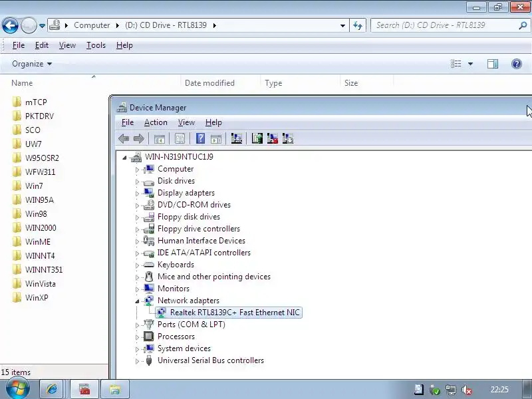
Task: Expand the Human Interface Devices category
Action: click(137, 241)
